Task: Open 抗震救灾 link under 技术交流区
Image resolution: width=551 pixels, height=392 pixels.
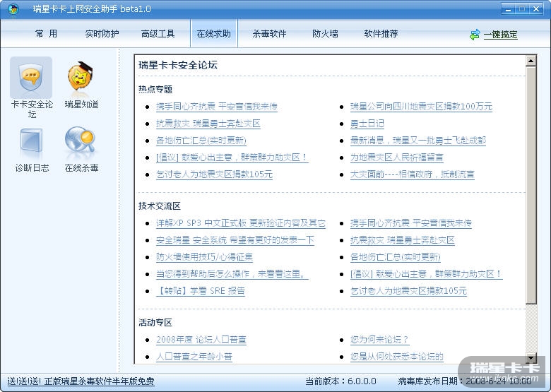Action: click(x=403, y=240)
